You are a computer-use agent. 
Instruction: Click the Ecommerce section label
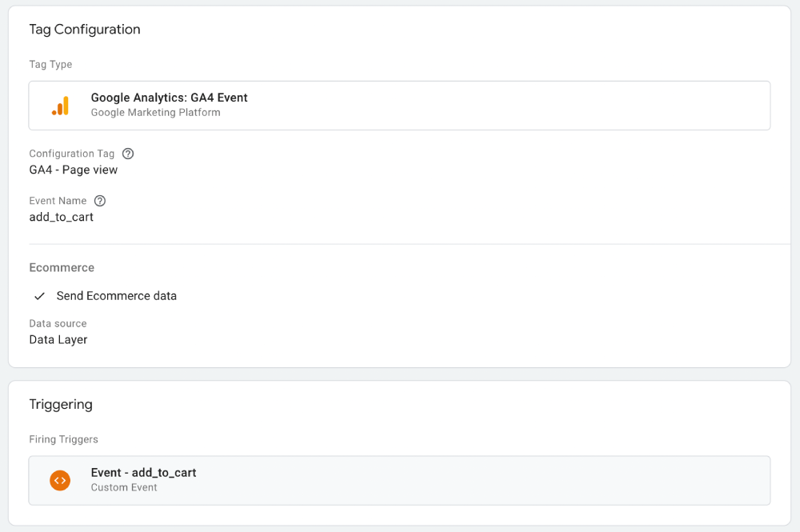point(62,268)
